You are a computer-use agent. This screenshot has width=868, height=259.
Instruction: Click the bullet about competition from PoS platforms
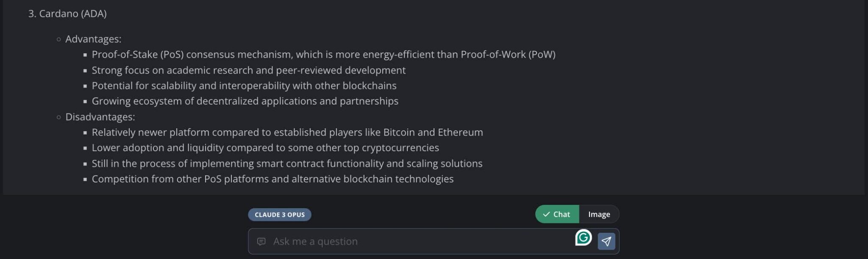coord(273,179)
